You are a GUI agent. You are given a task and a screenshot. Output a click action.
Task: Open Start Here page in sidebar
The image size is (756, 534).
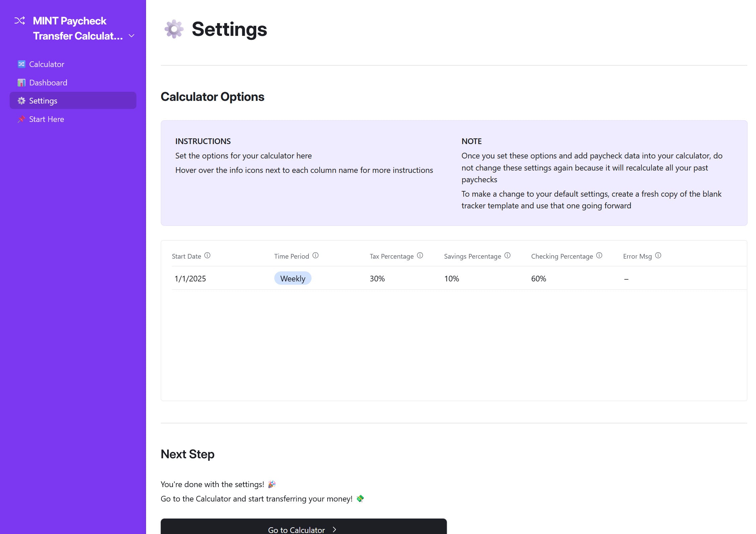pyautogui.click(x=46, y=119)
